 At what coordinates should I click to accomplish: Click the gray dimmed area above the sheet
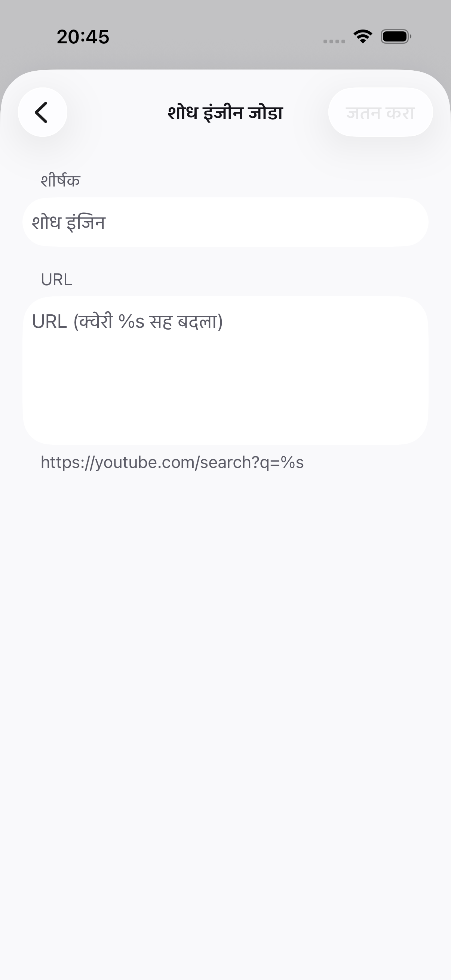(x=225, y=57)
